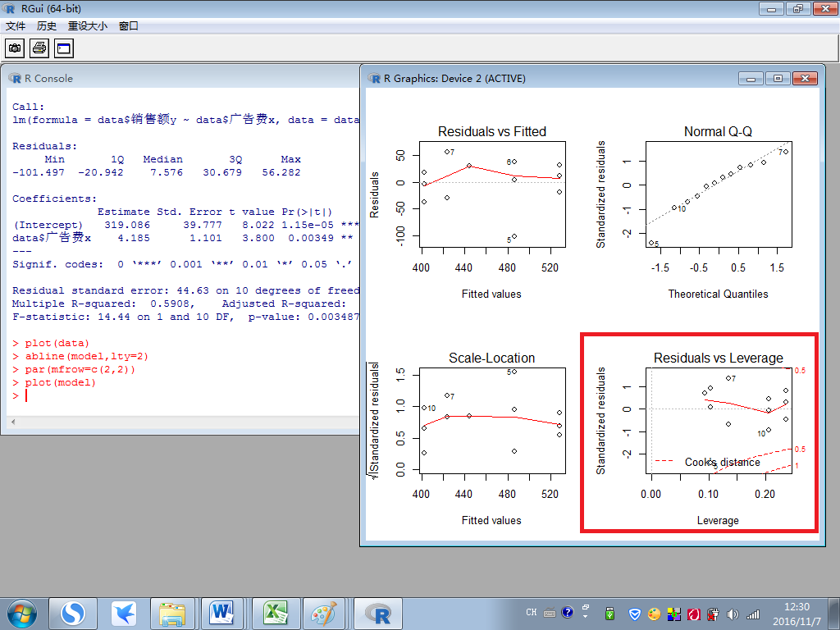
Task: Click the power plug tray icon
Action: pos(713,614)
